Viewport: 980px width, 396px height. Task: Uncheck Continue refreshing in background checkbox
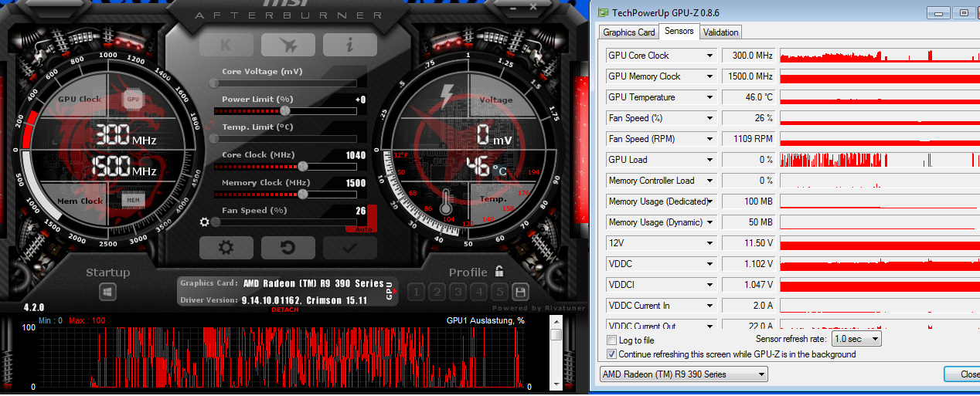click(612, 354)
